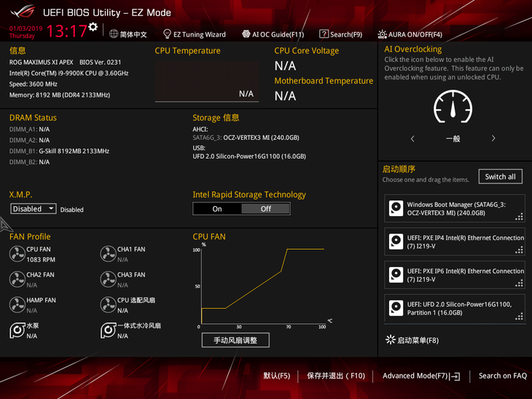Click the globe language icon

(114, 34)
